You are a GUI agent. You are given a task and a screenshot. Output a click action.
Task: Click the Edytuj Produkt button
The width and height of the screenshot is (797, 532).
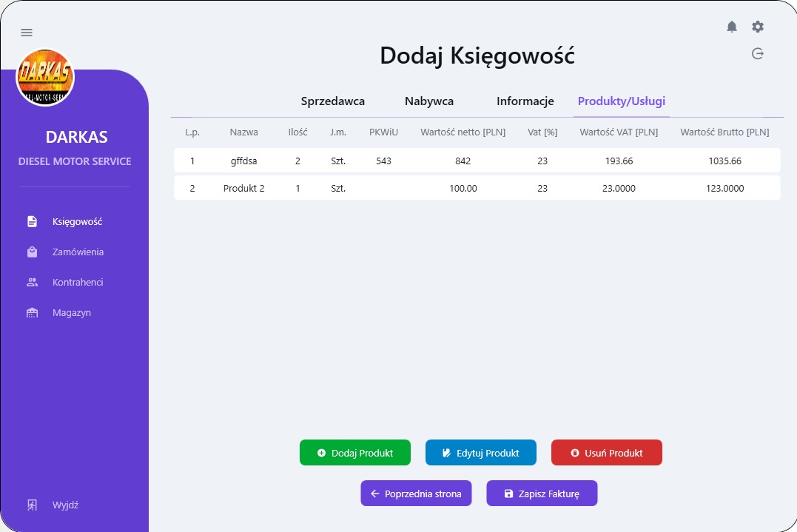click(x=481, y=453)
